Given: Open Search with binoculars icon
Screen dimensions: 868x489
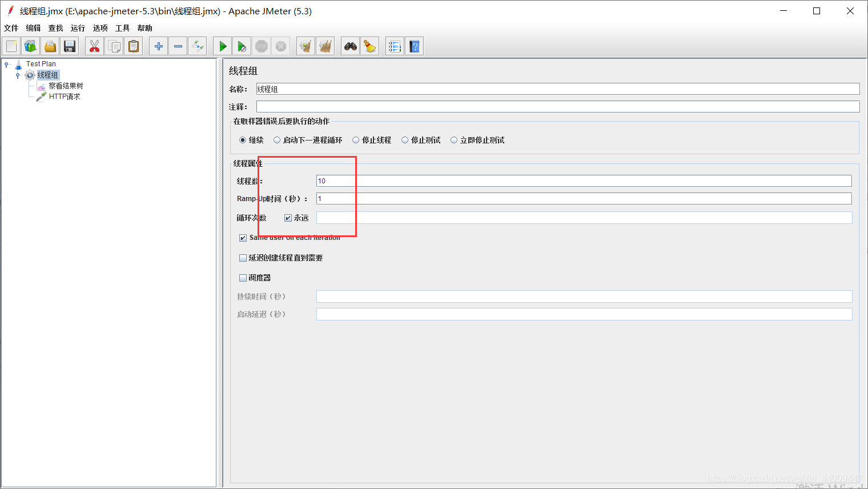Looking at the screenshot, I should pos(351,46).
